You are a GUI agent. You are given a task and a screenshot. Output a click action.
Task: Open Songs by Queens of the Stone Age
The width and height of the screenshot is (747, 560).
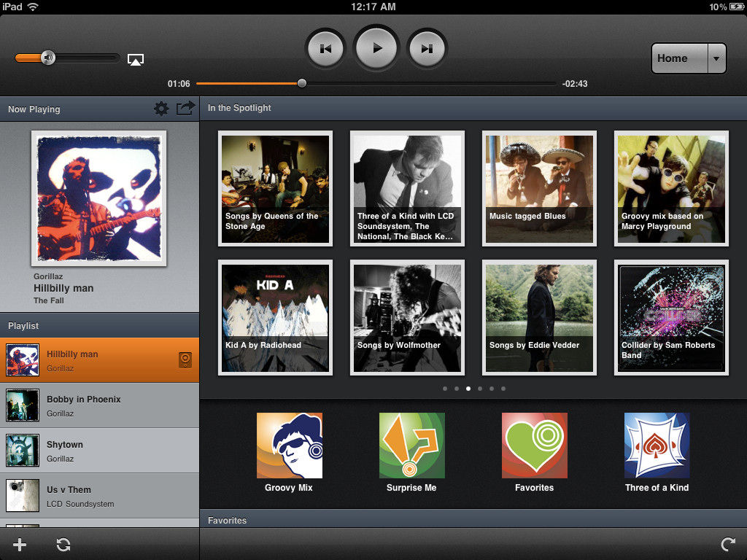(275, 189)
